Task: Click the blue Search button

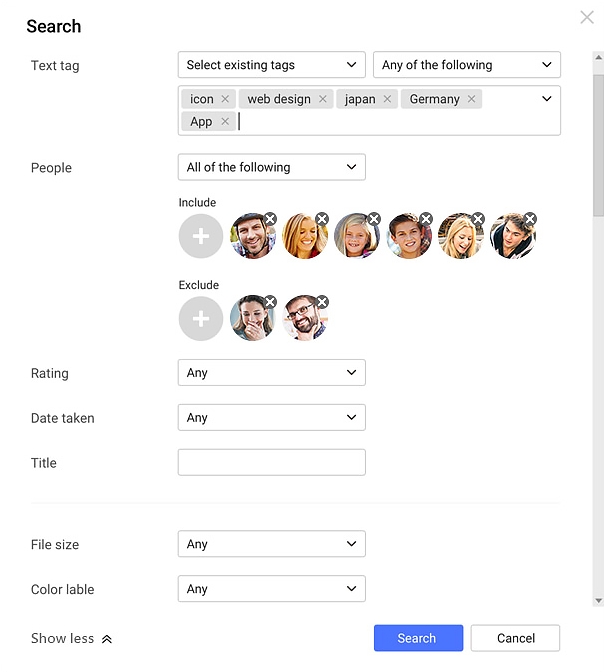Action: [418, 638]
